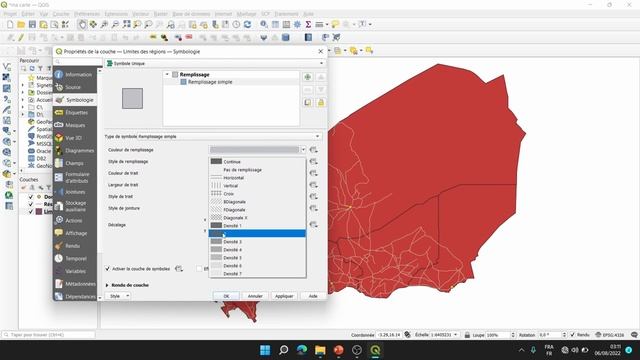The height and width of the screenshot is (360, 640).
Task: Duplicate the selected symbol layer
Action: [308, 102]
